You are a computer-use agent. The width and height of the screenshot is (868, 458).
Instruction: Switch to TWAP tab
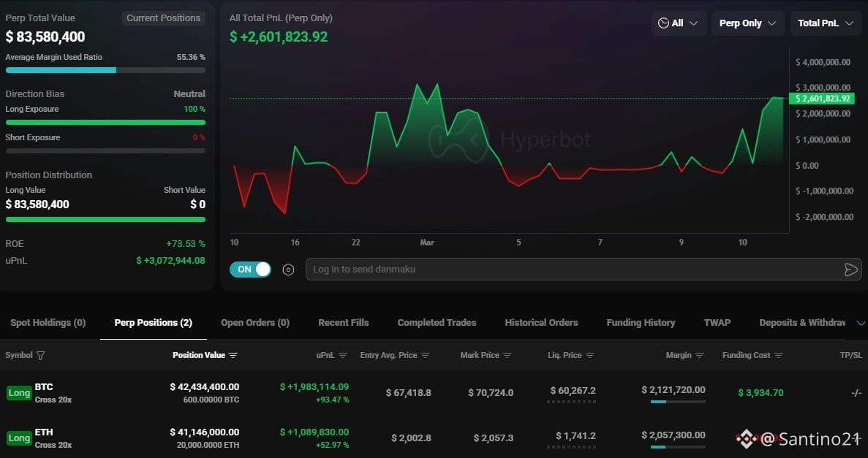717,322
